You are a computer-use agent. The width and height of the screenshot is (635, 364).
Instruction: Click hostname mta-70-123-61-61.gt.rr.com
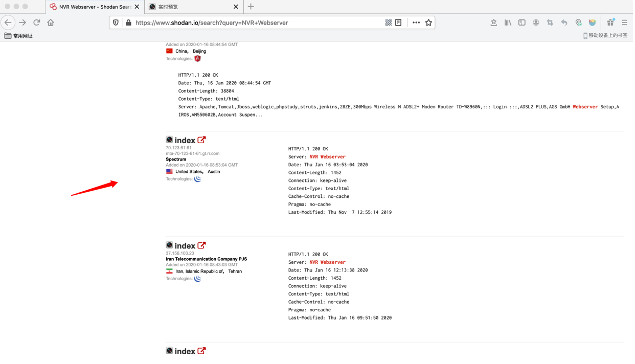click(192, 153)
